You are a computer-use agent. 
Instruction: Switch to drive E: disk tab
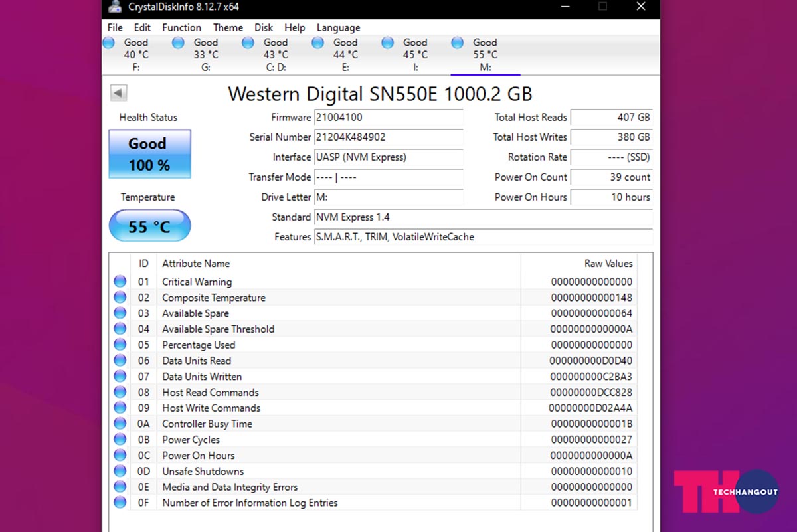click(345, 55)
